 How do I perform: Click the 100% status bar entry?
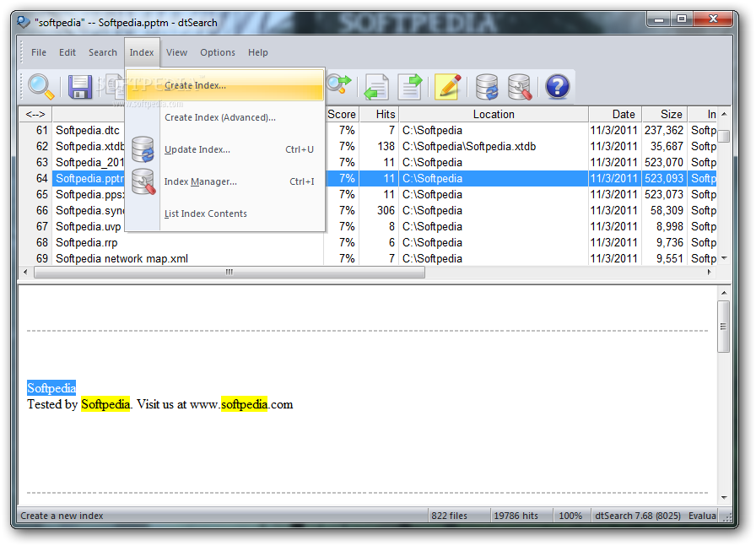click(570, 516)
